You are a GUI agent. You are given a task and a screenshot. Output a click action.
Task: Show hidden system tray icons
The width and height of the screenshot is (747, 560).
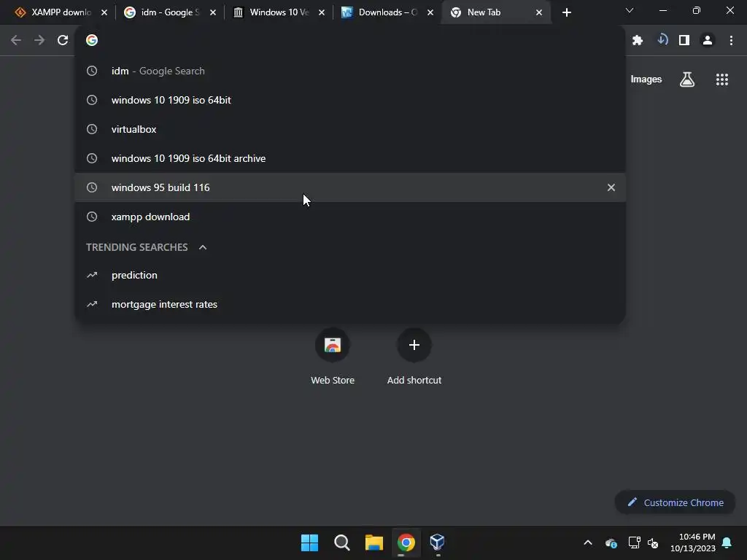(x=588, y=542)
